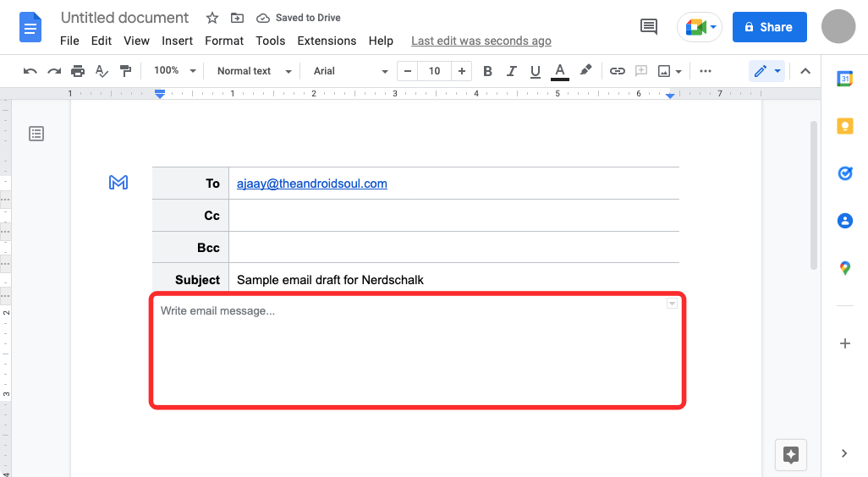Open the Normal text style dropdown
This screenshot has height=477, width=868.
point(254,71)
